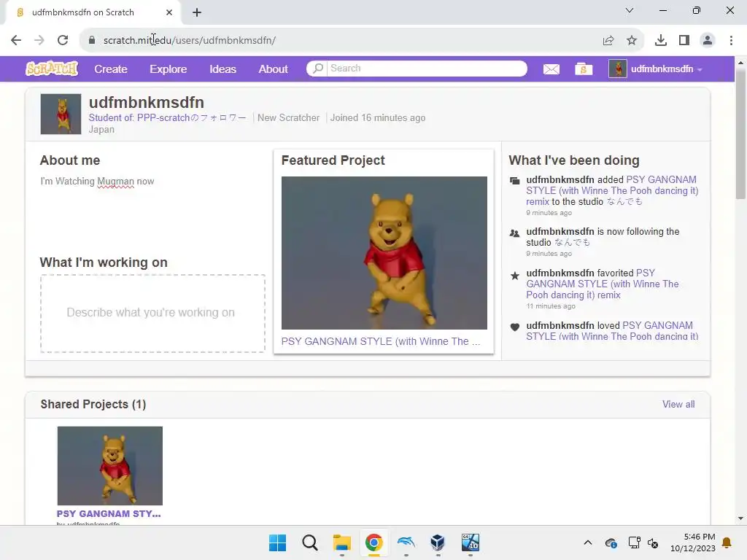Go back with browser back arrow
The image size is (747, 560).
click(16, 40)
